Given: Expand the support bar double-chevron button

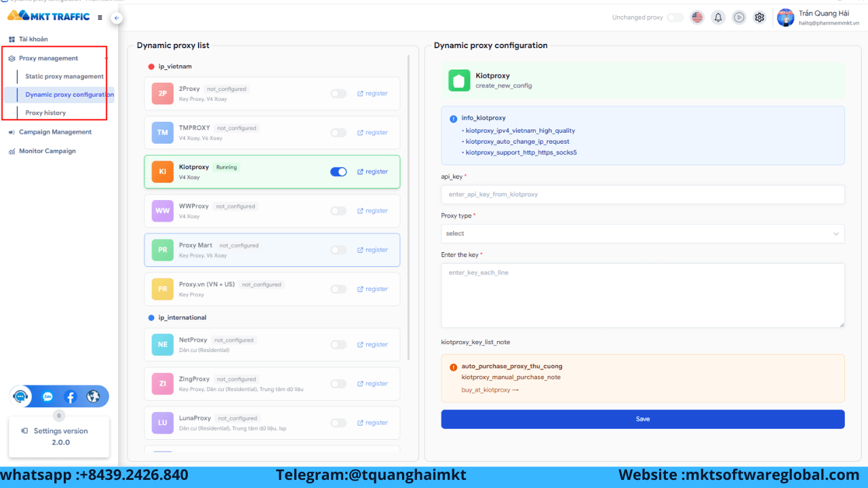Looking at the screenshot, I should point(60,415).
